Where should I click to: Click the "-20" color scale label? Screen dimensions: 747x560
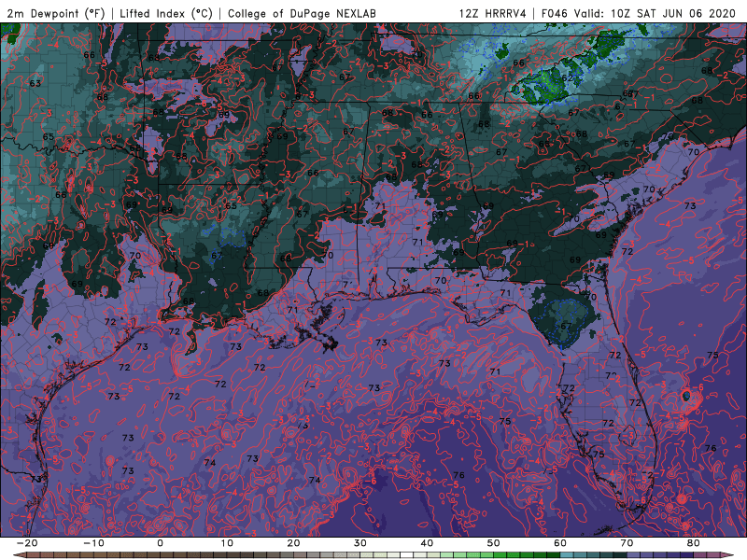click(27, 543)
